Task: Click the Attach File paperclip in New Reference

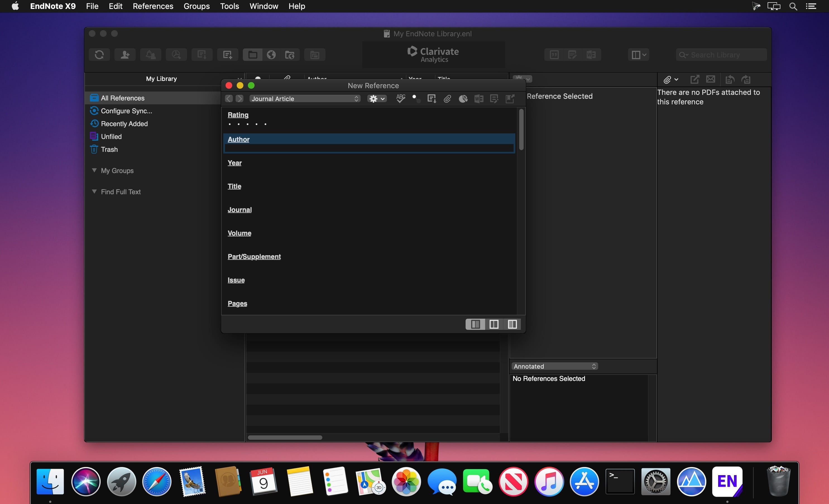Action: coord(447,99)
